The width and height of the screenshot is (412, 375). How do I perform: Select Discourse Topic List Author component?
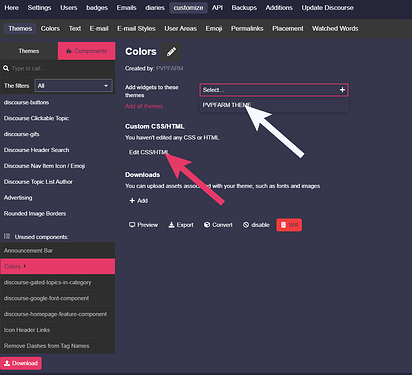click(58, 182)
